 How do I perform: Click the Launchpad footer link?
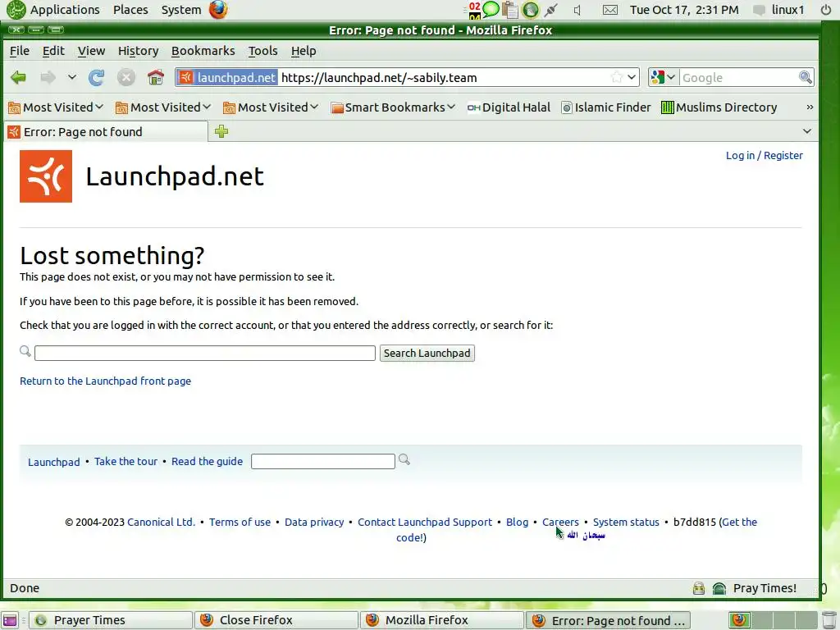click(53, 462)
